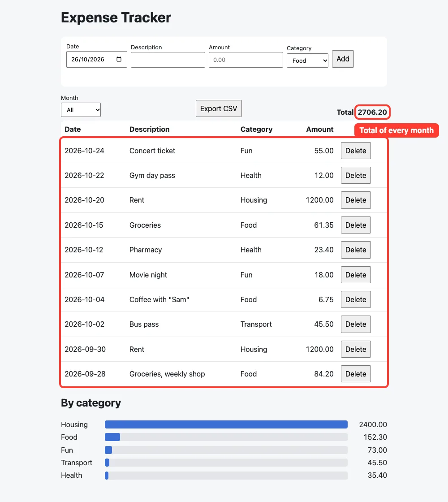Click the Gym day pass description
Screen dimensions: 448x502
(152, 175)
